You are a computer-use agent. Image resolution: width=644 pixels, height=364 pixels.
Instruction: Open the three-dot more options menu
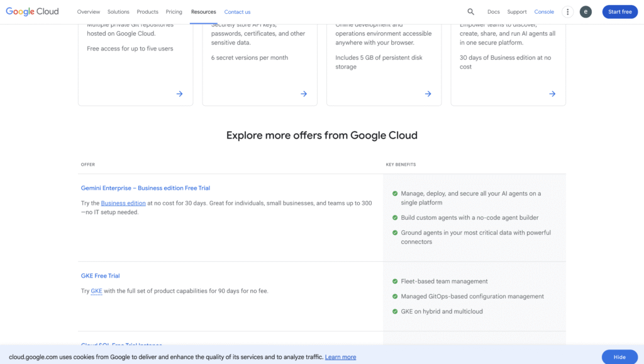(x=568, y=11)
